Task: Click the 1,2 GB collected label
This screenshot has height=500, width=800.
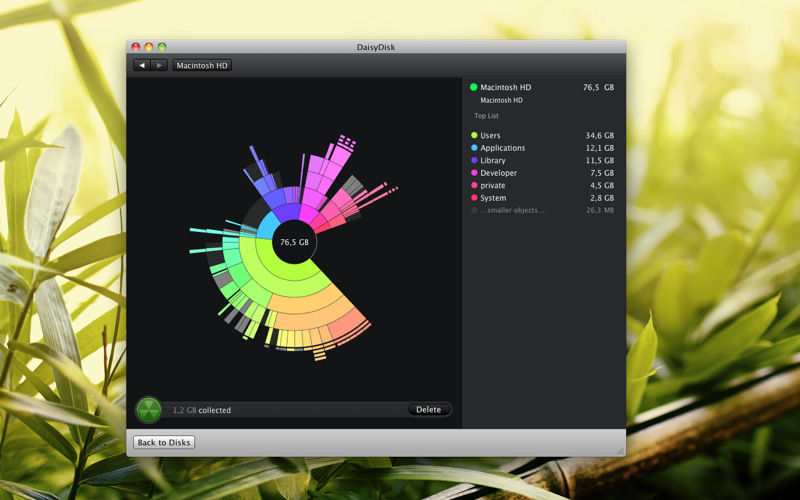Action: tap(202, 410)
